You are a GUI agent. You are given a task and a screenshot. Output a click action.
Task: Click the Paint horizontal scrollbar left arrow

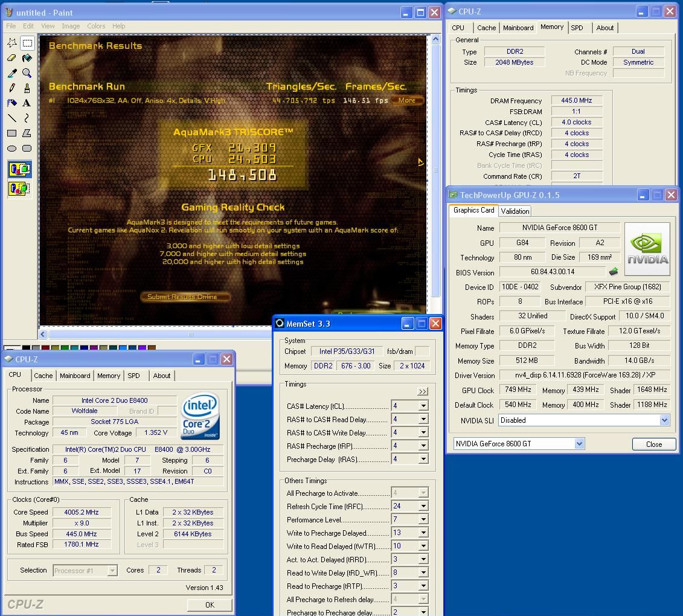pos(43,334)
